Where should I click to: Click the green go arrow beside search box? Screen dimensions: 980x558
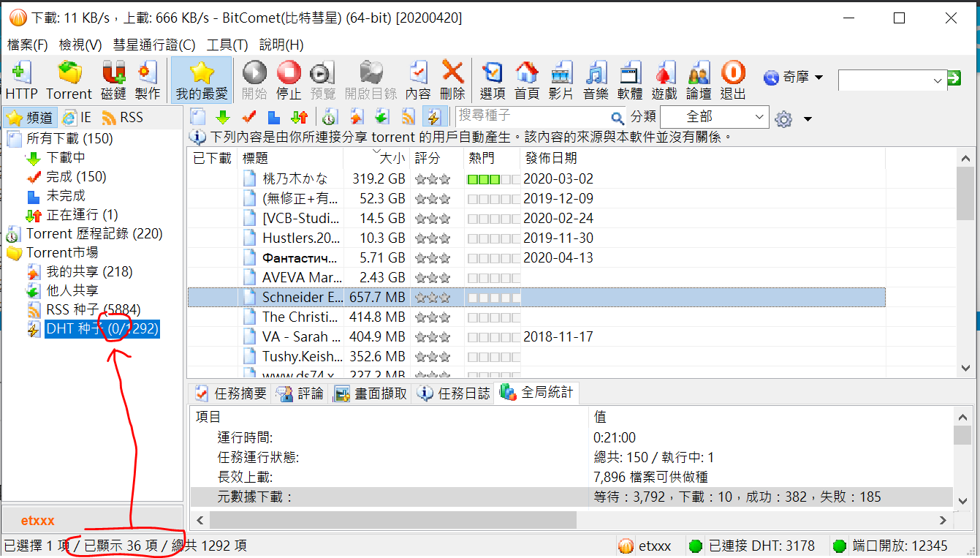pyautogui.click(x=954, y=78)
